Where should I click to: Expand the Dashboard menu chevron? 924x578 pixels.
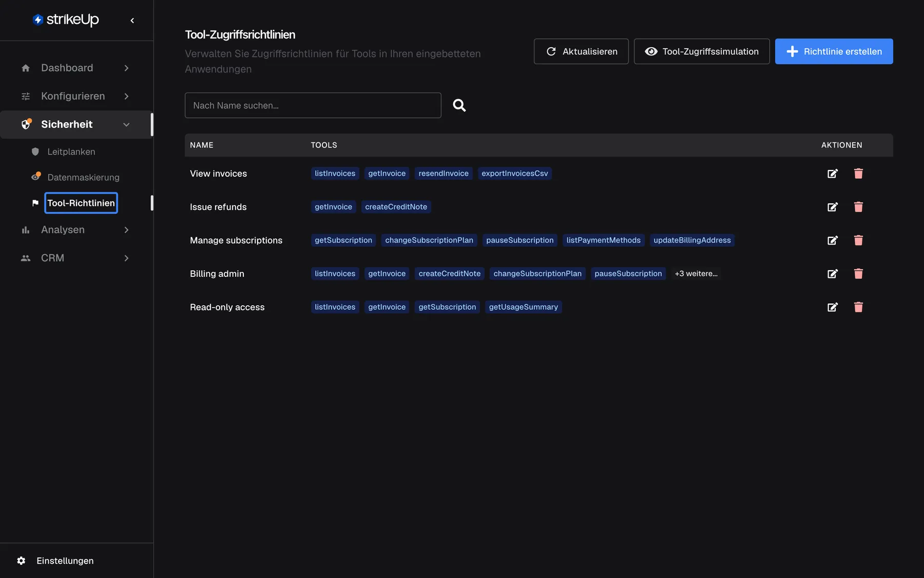point(126,68)
